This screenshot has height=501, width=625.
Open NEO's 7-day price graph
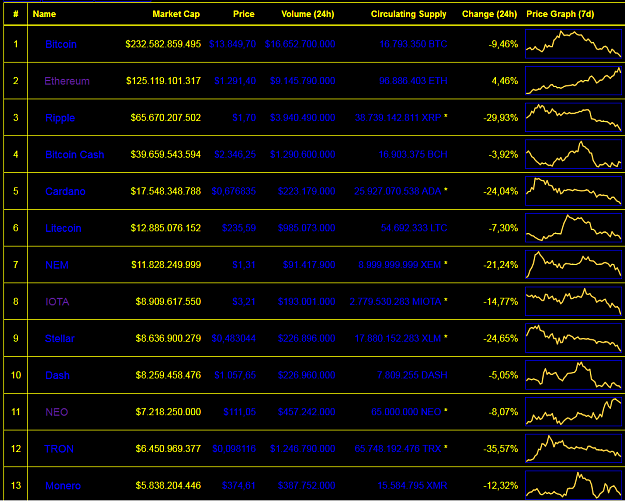[574, 412]
